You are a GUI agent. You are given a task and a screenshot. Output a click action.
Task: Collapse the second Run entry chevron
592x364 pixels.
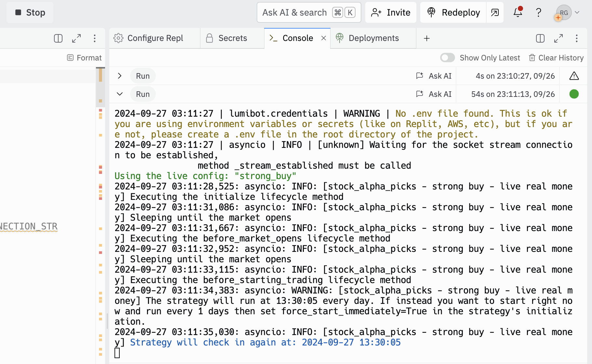pos(120,94)
